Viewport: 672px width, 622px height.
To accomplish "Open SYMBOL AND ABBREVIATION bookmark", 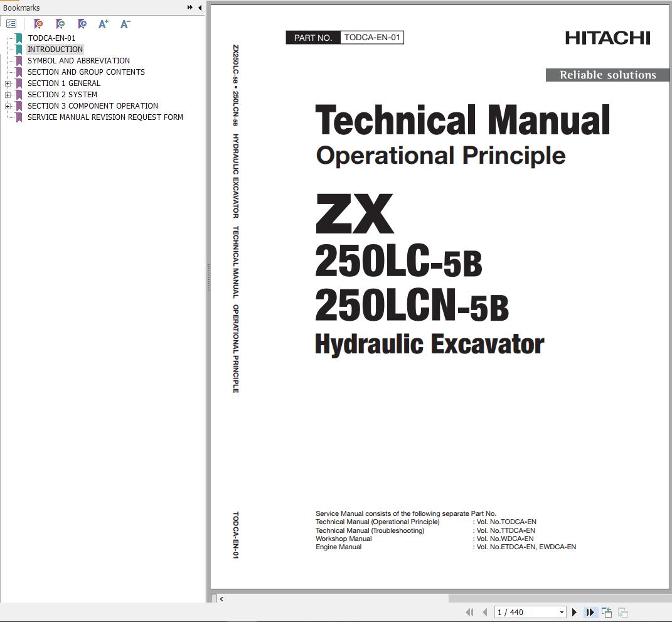I will click(x=78, y=61).
